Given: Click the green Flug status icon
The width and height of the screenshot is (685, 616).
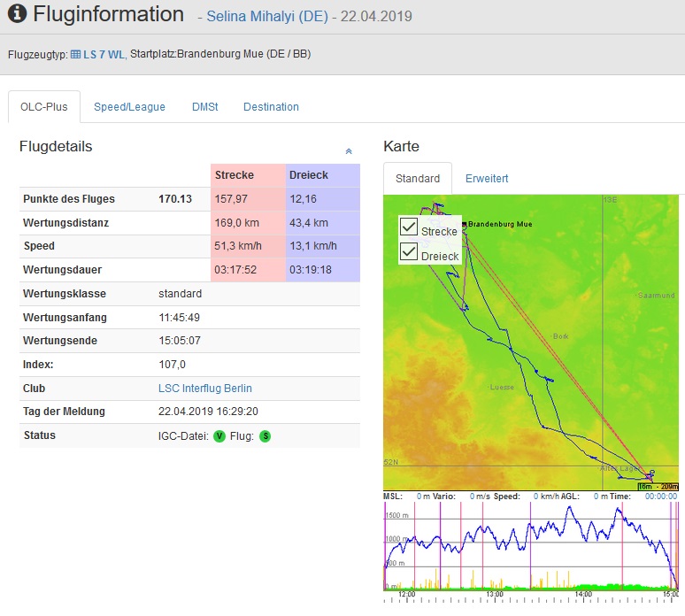Looking at the screenshot, I should [265, 435].
